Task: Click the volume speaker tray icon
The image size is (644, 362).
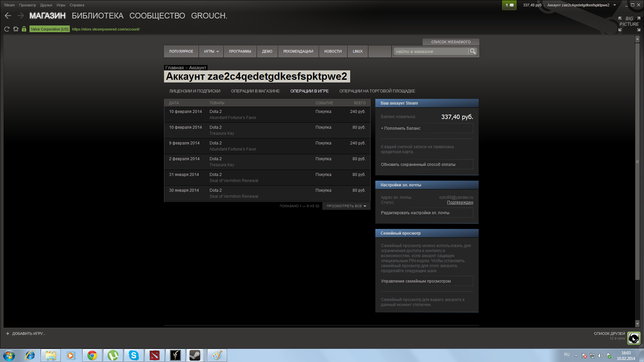Action: click(x=600, y=356)
